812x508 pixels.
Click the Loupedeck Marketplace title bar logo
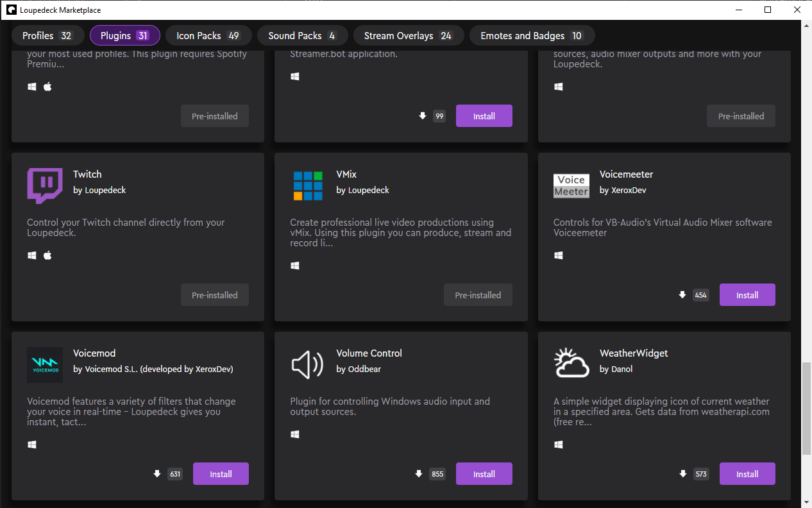pyautogui.click(x=12, y=10)
